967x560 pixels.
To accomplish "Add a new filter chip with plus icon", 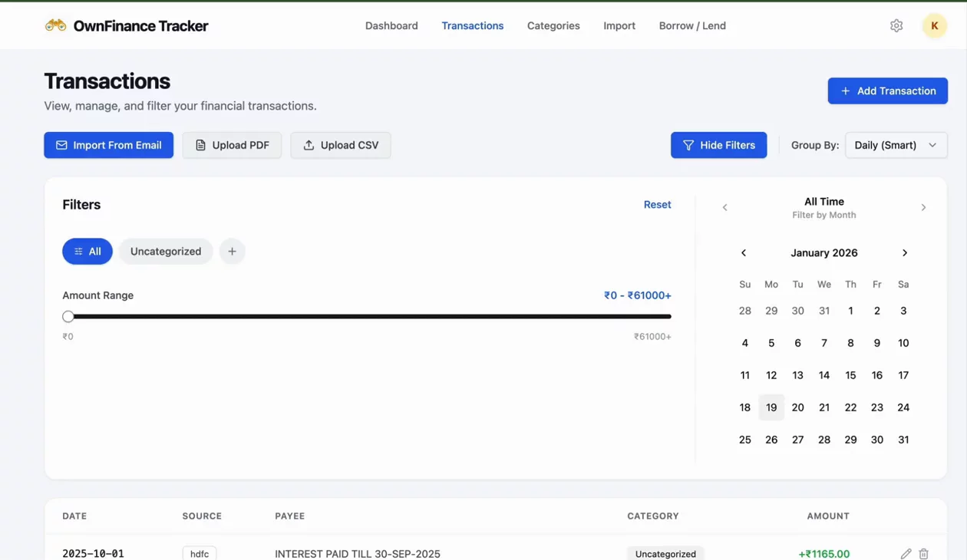I will coord(232,252).
